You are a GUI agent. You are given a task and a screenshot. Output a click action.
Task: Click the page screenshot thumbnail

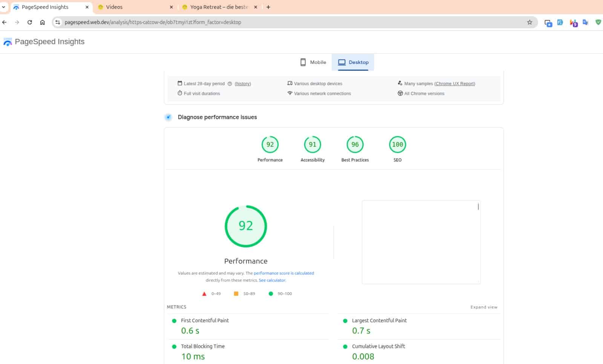(421, 242)
